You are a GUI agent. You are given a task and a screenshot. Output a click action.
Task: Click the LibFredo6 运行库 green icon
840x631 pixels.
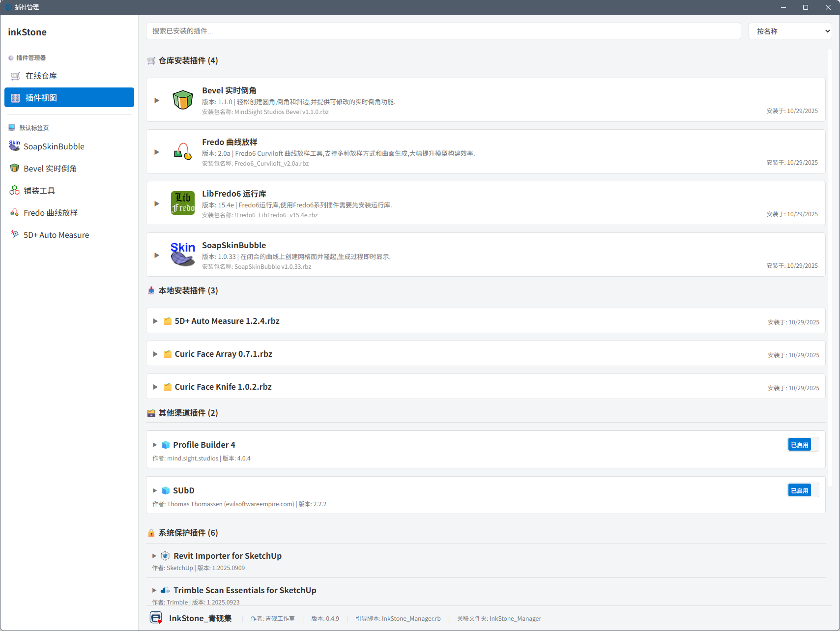click(183, 203)
